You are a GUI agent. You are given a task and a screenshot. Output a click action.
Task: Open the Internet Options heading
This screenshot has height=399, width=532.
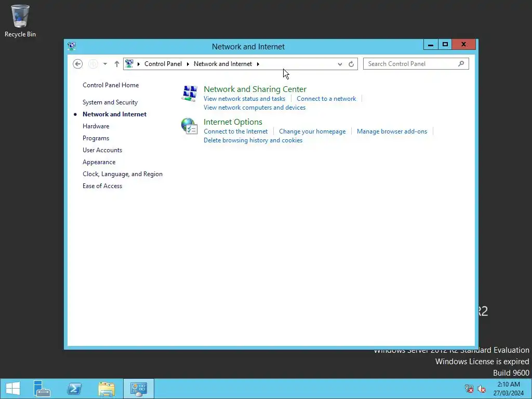(233, 122)
